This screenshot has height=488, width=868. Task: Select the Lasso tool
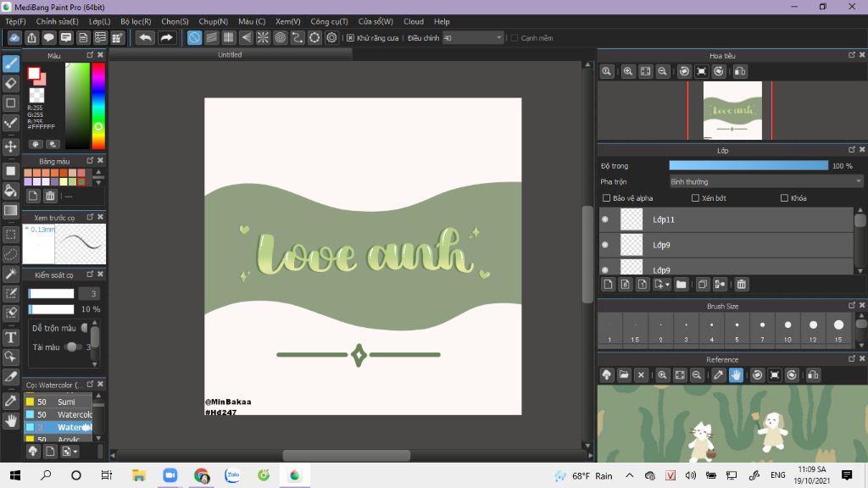click(10, 254)
